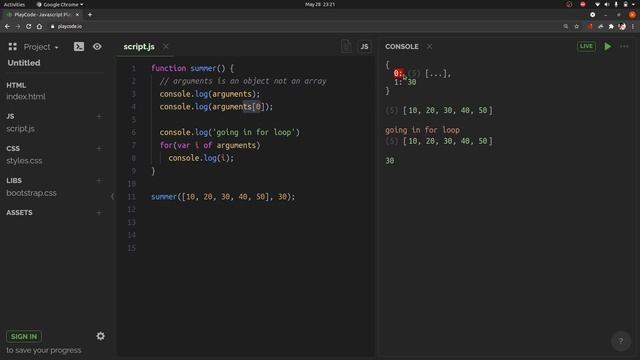Screen dimensions: 640x360
Task: Open the help question mark button
Action: point(620,341)
